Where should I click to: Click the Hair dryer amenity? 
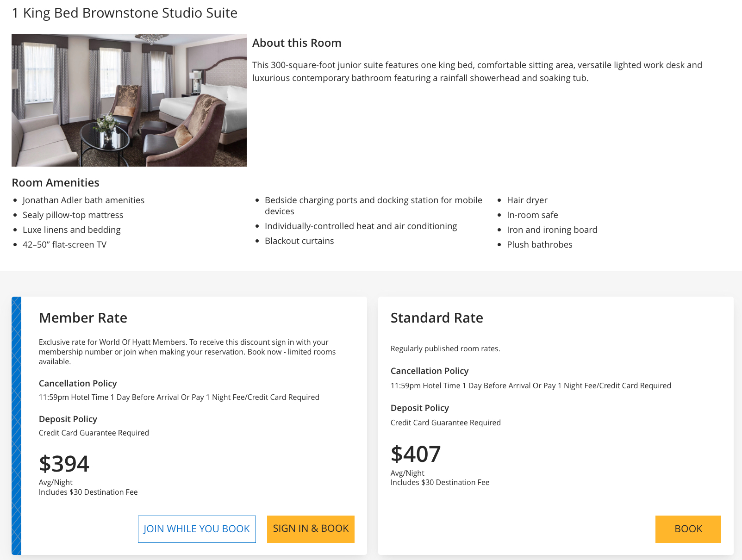(x=527, y=200)
